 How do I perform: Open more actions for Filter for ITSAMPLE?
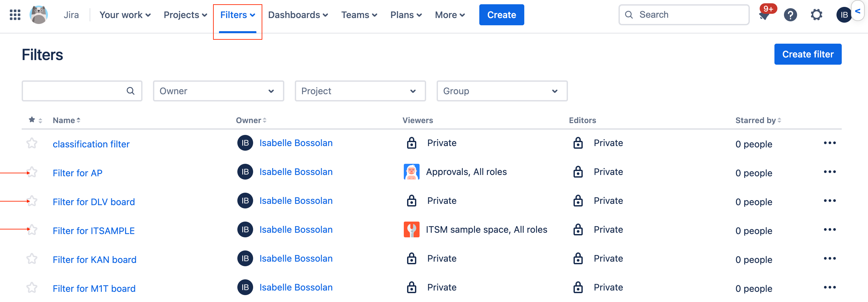click(x=829, y=229)
